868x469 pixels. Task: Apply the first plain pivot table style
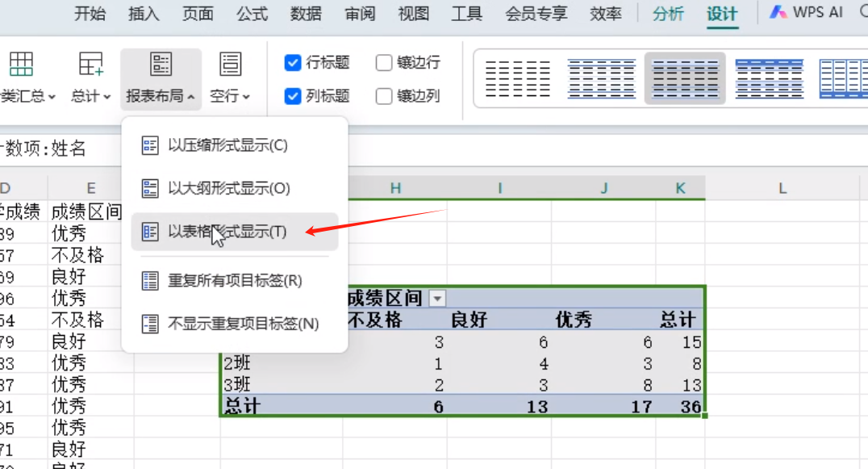[x=518, y=78]
